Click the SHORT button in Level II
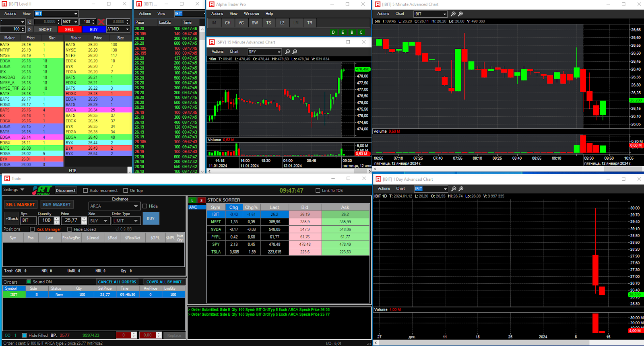Viewport: 644px width, 346px height. pos(45,29)
